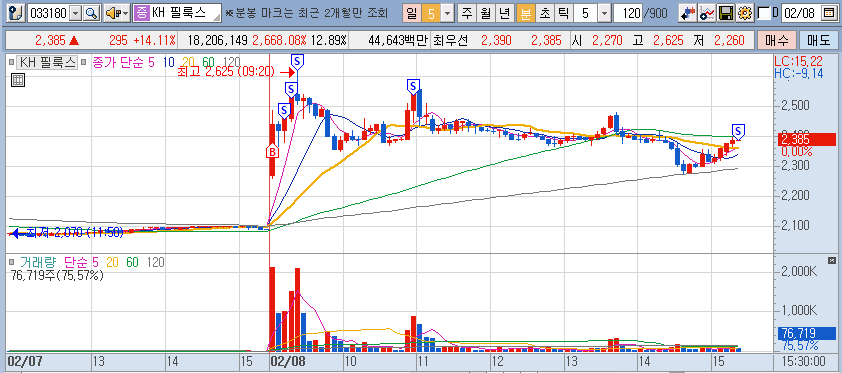Click the 최고 2,625 (09:20) high label
This screenshot has width=842, height=373.
click(x=226, y=71)
